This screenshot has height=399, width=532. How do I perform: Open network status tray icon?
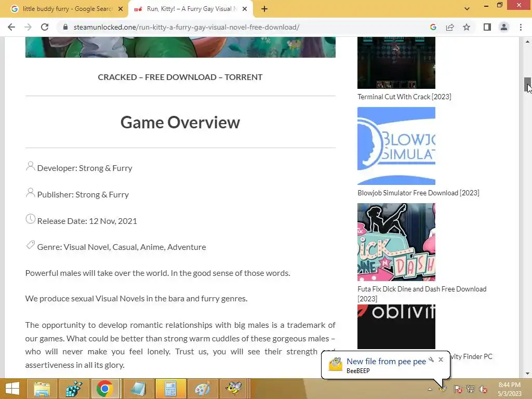pyautogui.click(x=471, y=389)
